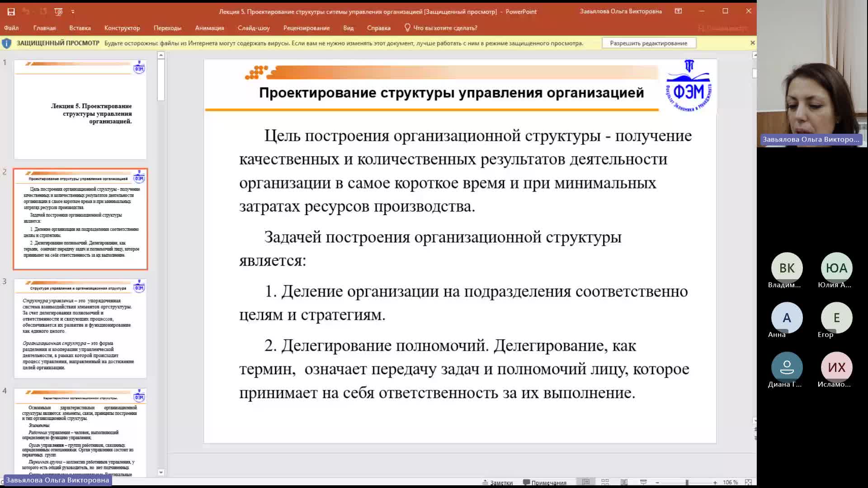Screen dimensions: 868x488
Task: Click the slide title 'Проектирование структуры управления организацией'
Action: click(x=451, y=93)
